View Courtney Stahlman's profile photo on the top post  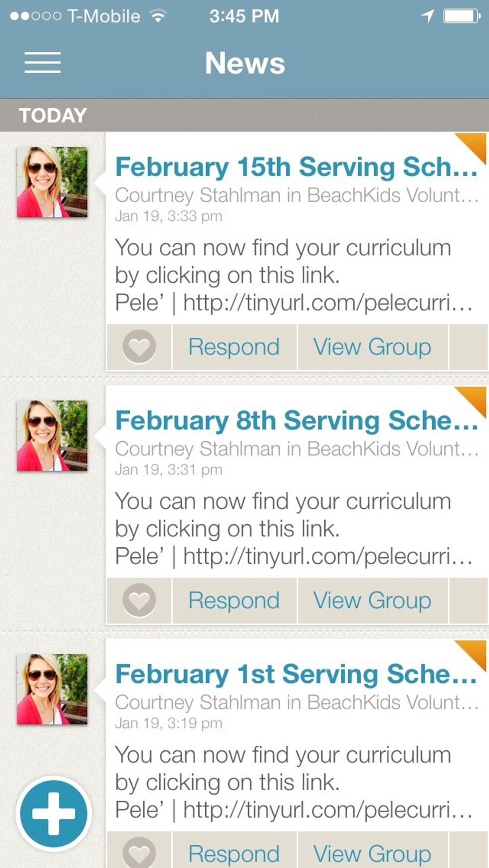52,181
